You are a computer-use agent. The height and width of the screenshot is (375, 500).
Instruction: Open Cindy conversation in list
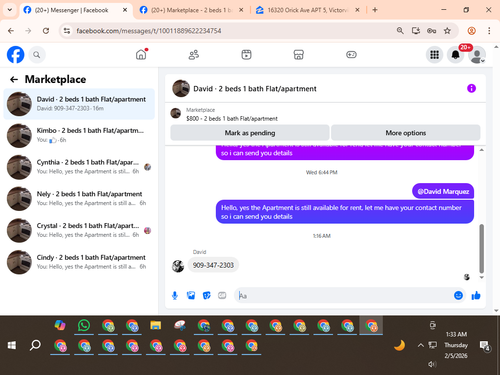[x=79, y=262]
